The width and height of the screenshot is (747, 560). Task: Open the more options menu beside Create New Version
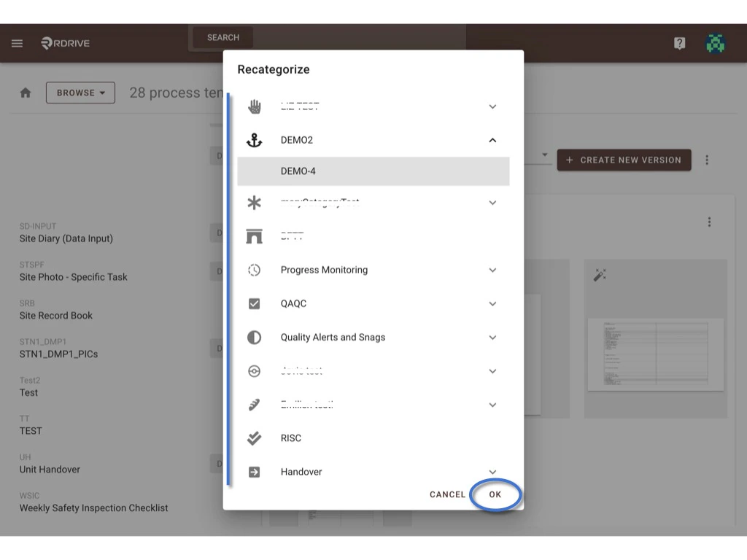tap(707, 160)
